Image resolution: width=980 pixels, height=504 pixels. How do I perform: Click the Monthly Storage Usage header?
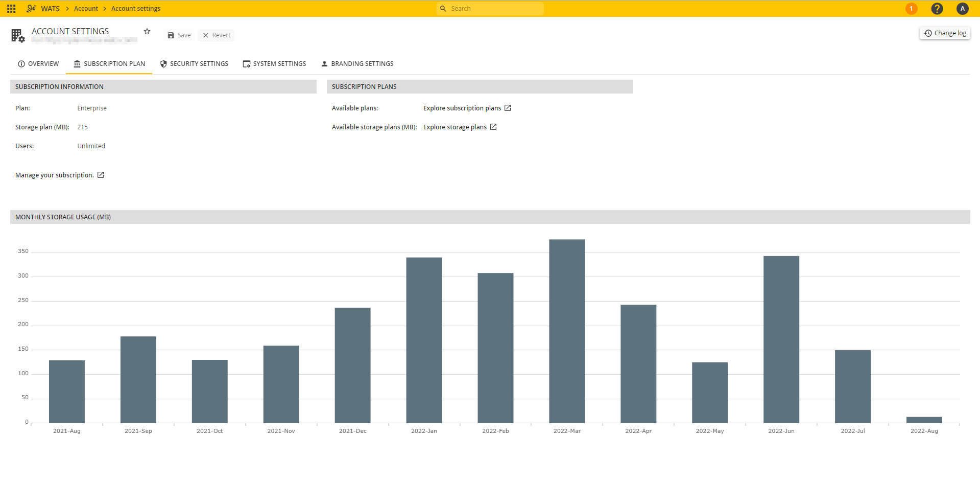(490, 217)
